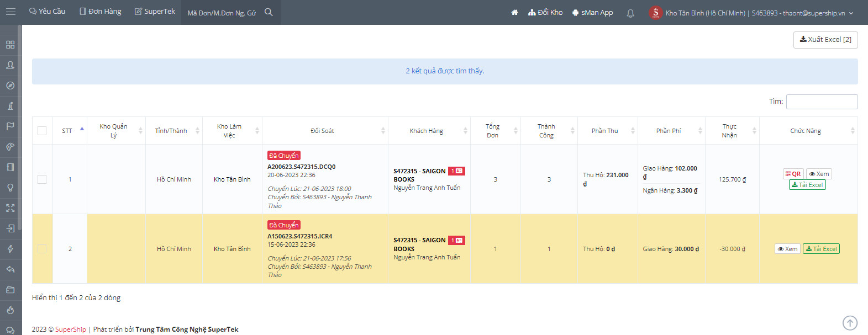868x335 pixels.
Task: Click the Xuất Excel [2] button
Action: [825, 40]
